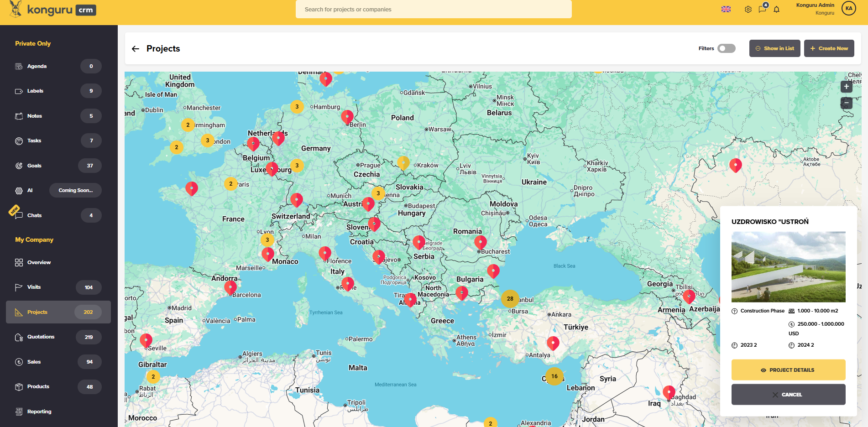This screenshot has height=427, width=868.
Task: Open the Products section icon
Action: click(19, 386)
